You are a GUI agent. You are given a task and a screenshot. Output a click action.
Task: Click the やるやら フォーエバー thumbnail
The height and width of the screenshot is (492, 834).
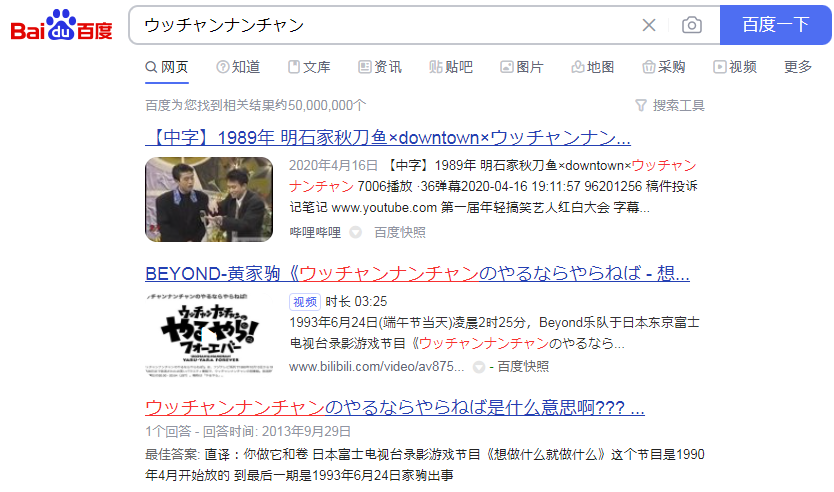point(209,334)
